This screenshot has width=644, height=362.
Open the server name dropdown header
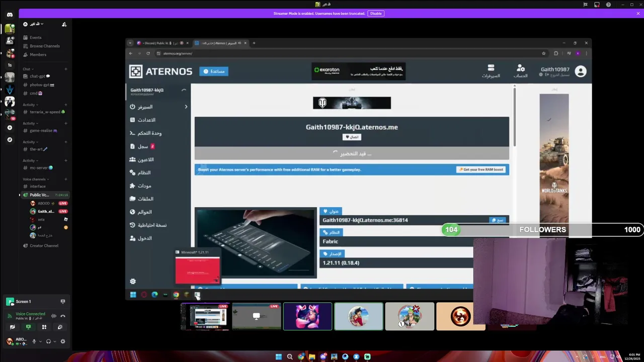coord(33,24)
